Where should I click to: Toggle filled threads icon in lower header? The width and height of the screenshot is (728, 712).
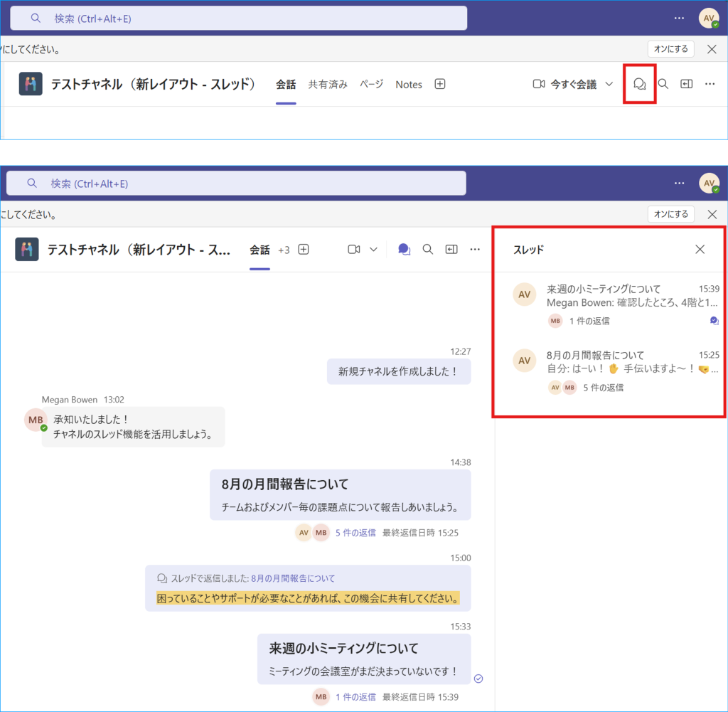pyautogui.click(x=404, y=250)
